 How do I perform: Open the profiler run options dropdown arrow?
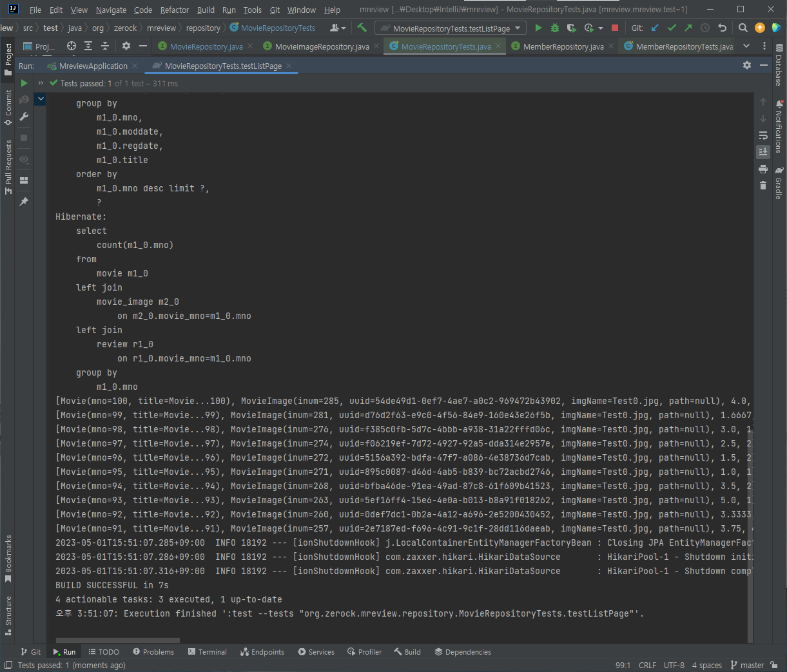point(601,28)
